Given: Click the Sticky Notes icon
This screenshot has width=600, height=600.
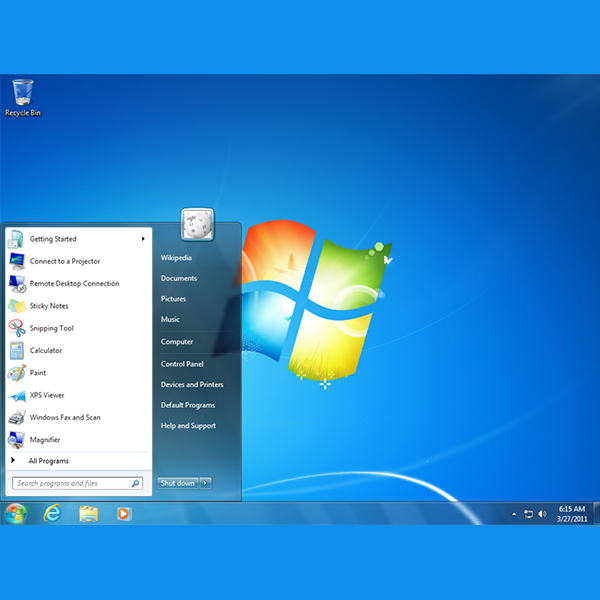Looking at the screenshot, I should pyautogui.click(x=16, y=306).
